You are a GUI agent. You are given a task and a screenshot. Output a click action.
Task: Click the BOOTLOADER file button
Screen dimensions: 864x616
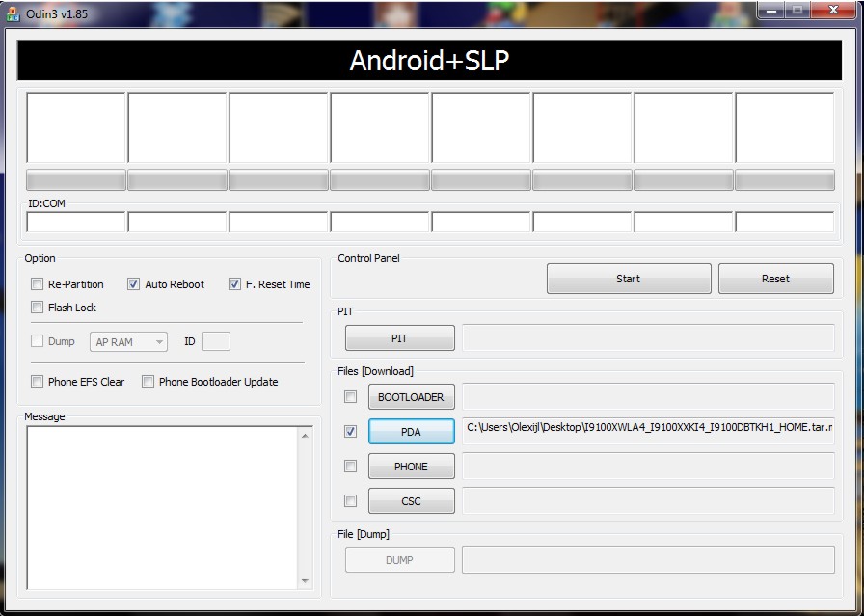412,397
